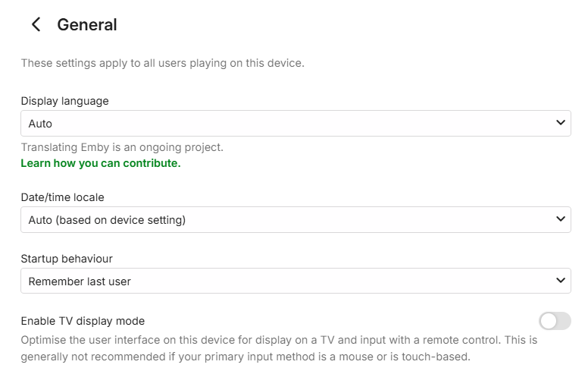This screenshot has height=371, width=588.
Task: Click the Date/time locale label
Action: pyautogui.click(x=62, y=197)
